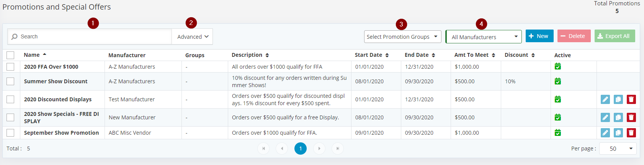The image size is (644, 165).
Task: Edit the September Show Promotion row
Action: (x=605, y=133)
